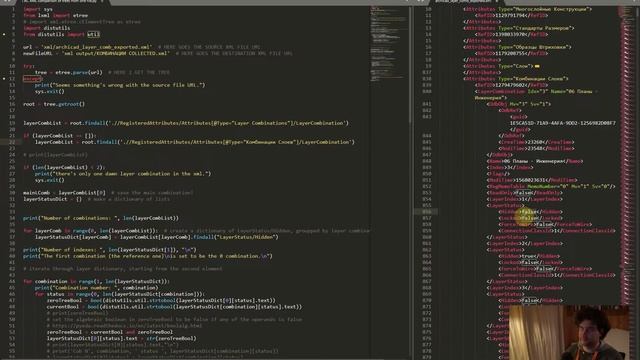640x360 pixels.
Task: Click the "for layerComb in range" loop line
Action: click(196, 231)
